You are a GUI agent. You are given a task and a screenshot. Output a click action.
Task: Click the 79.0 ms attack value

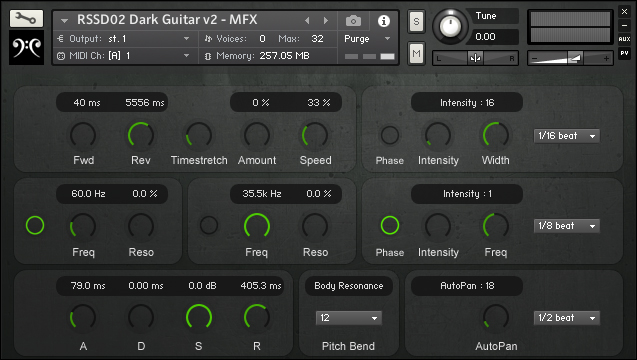pyautogui.click(x=88, y=286)
